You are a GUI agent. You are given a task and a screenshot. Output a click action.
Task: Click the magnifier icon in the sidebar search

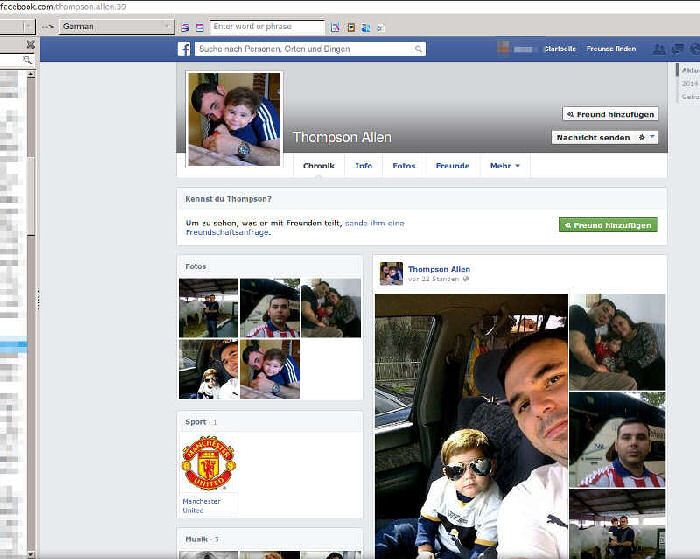(x=27, y=59)
